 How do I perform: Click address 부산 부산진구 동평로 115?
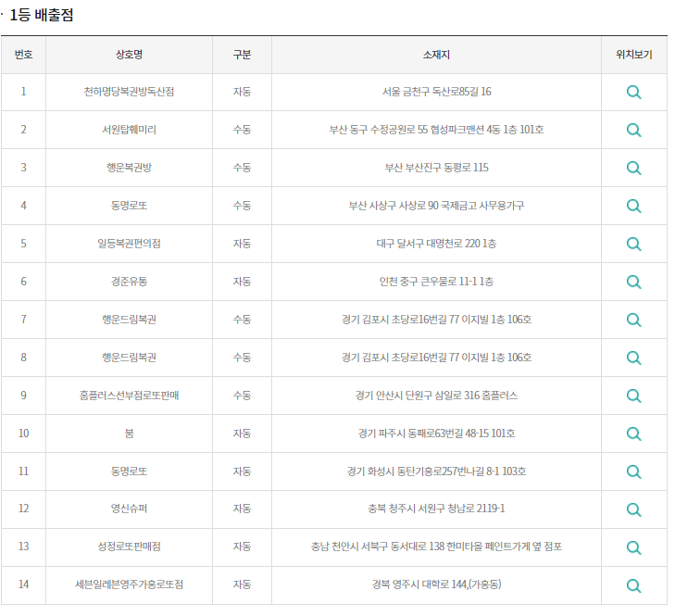click(436, 168)
